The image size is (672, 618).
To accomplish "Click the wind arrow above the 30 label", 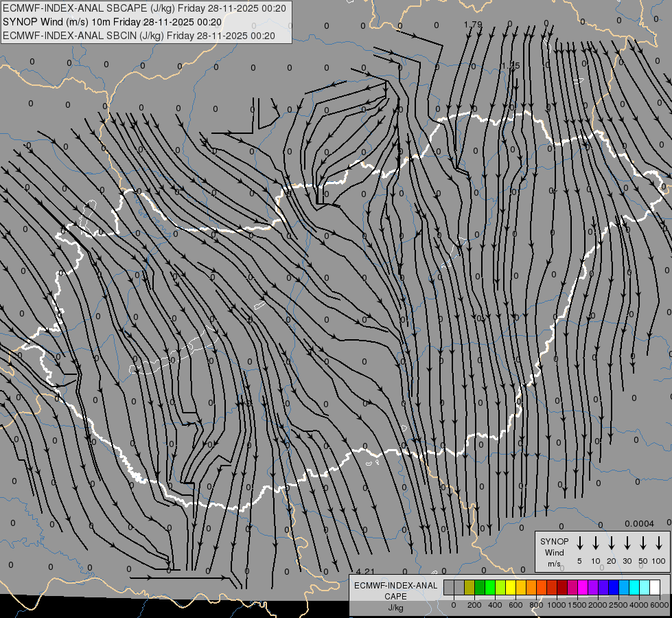I will pos(627,543).
